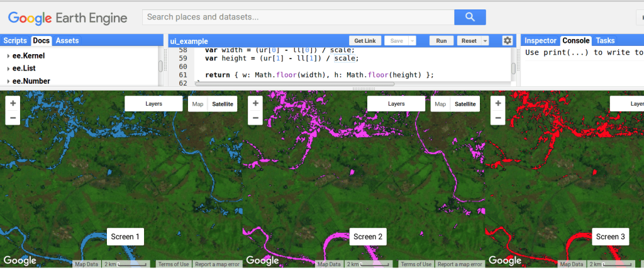This screenshot has height=270, width=644.
Task: Click line number 58 in editor gutter
Action: pyautogui.click(x=183, y=50)
